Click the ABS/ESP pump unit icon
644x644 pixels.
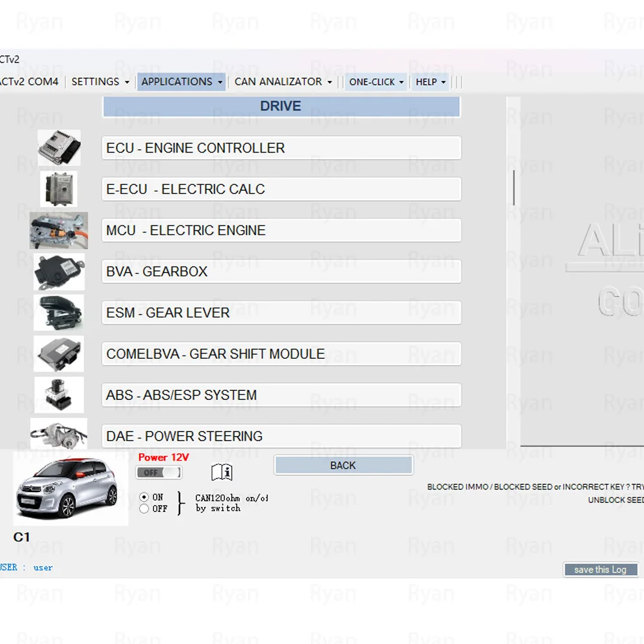coord(59,395)
